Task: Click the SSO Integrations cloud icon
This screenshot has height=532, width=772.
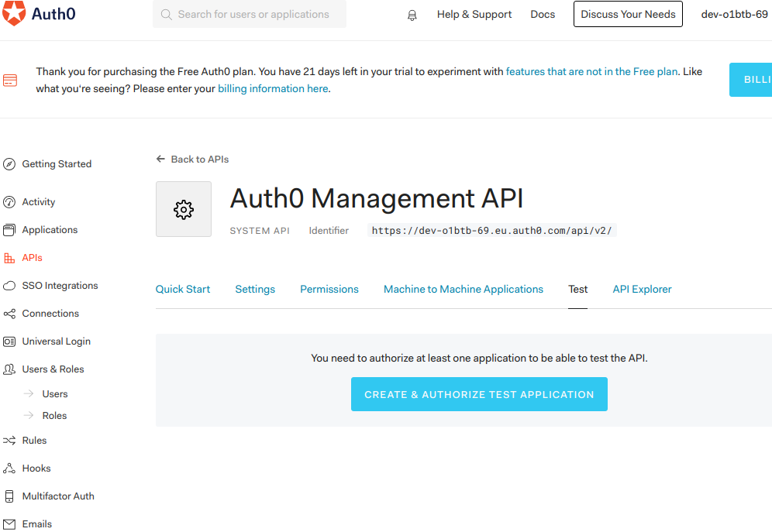Action: 9,286
